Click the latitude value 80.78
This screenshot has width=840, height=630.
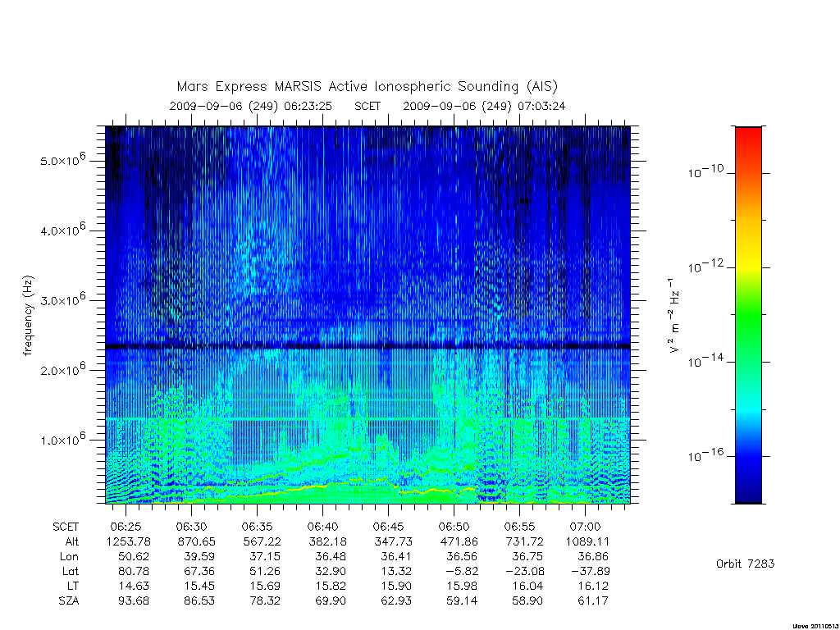click(x=134, y=571)
